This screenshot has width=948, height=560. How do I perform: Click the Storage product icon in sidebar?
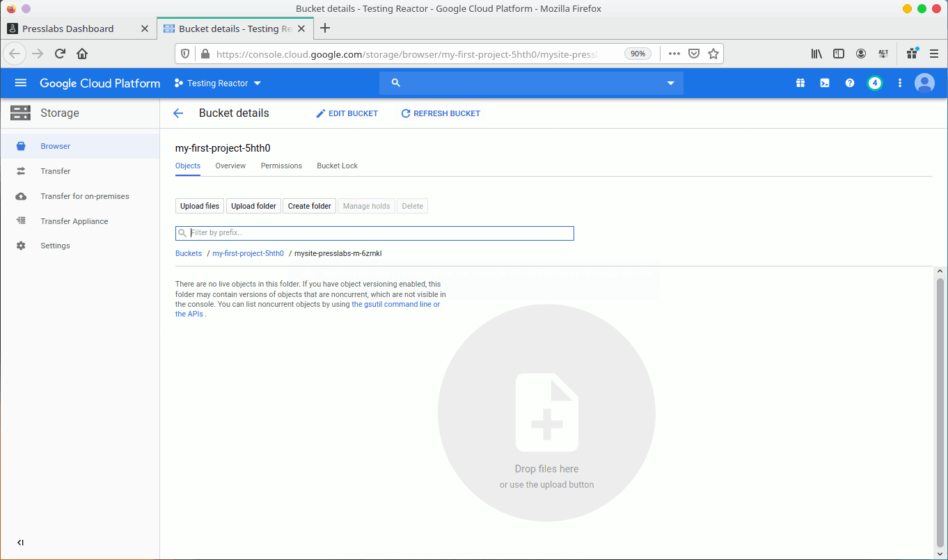click(21, 113)
